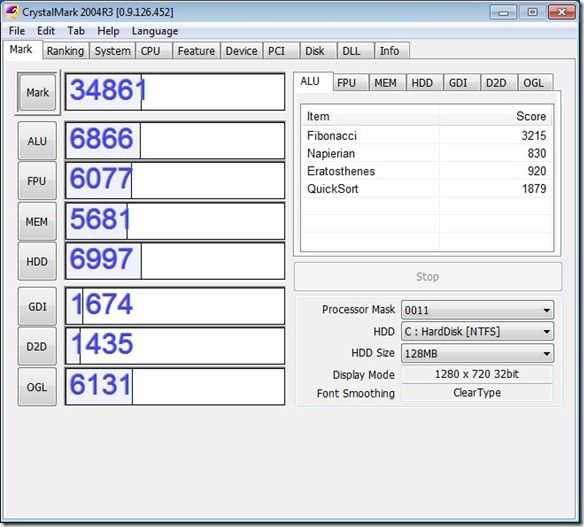The width and height of the screenshot is (584, 527).
Task: Click the ALU score 6866 bar
Action: pyautogui.click(x=175, y=140)
